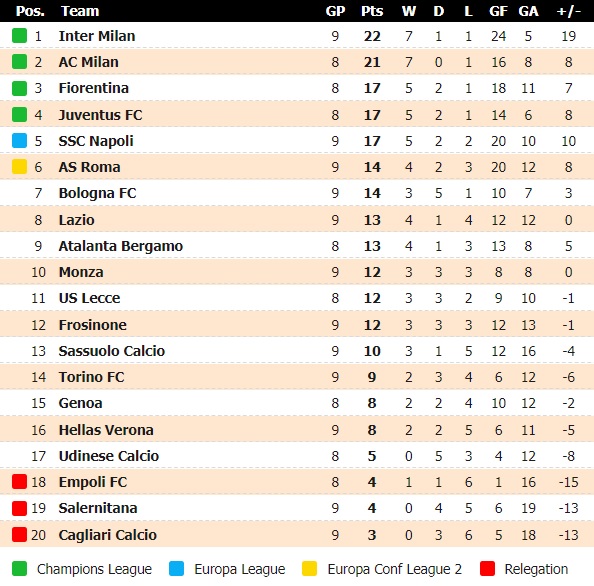Click the red marker beside Cagliari Calcio
Image resolution: width=594 pixels, height=586 pixels.
19,534
